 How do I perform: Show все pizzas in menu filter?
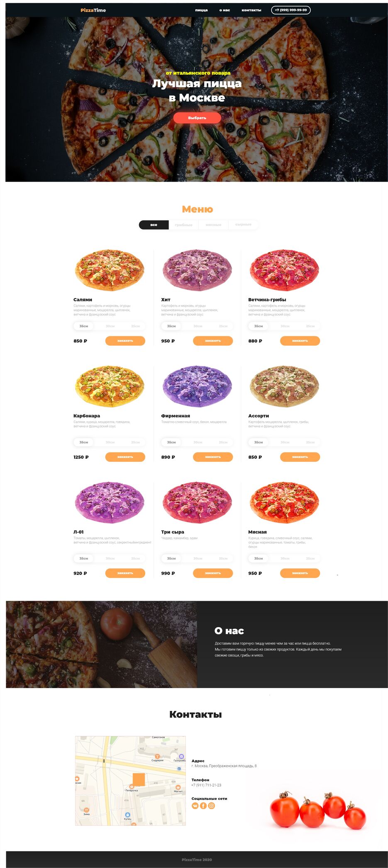(x=154, y=225)
